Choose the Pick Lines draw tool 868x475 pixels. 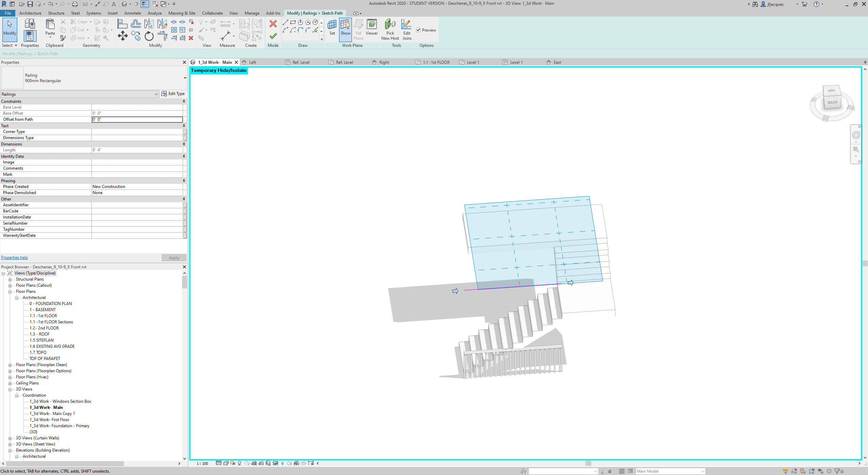coord(315,30)
